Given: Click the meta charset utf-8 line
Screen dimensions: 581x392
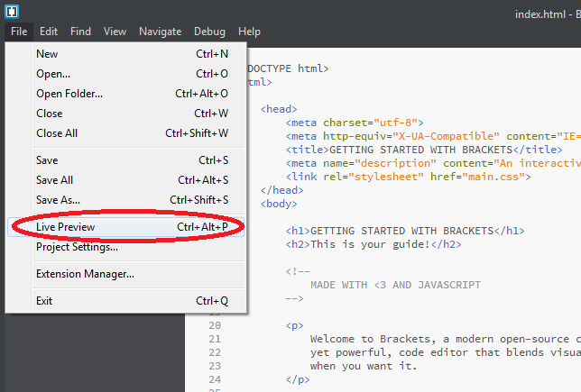Looking at the screenshot, I should [x=355, y=123].
